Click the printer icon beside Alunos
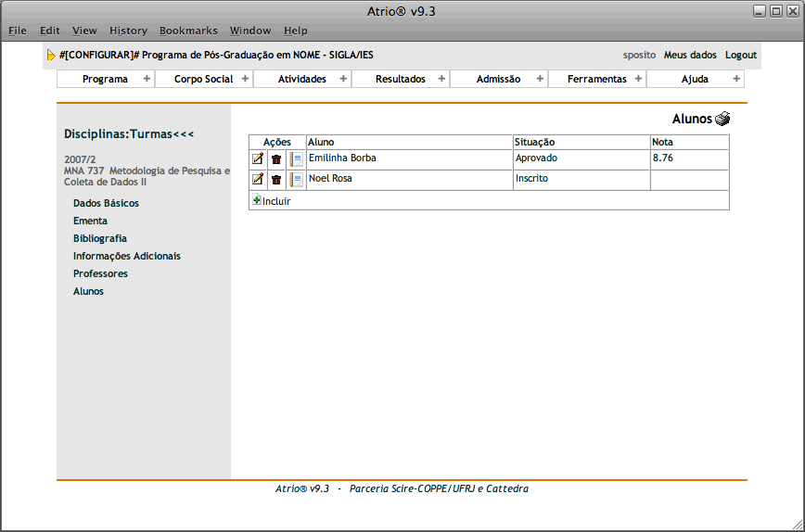This screenshot has width=805, height=532. (722, 119)
